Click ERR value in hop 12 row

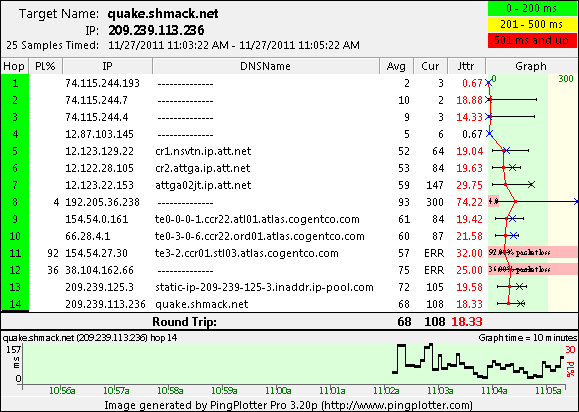coord(434,270)
